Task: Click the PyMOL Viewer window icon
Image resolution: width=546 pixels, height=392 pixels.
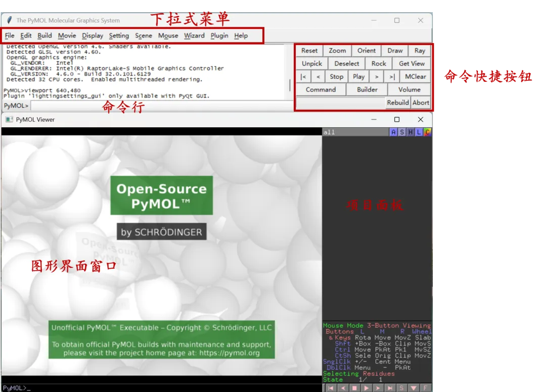Action: 9,119
